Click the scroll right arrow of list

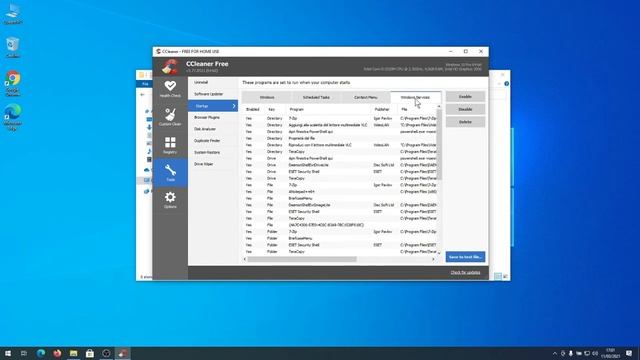tap(433, 259)
